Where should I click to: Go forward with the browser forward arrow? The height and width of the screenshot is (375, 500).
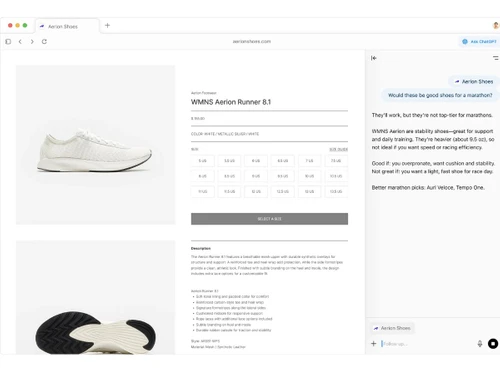pos(32,42)
